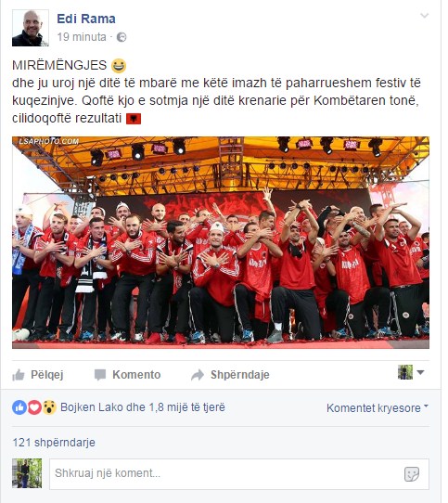Expand the Komentet kryesore sort dropdown
Viewport: 448px width, 503px height.
pyautogui.click(x=378, y=407)
